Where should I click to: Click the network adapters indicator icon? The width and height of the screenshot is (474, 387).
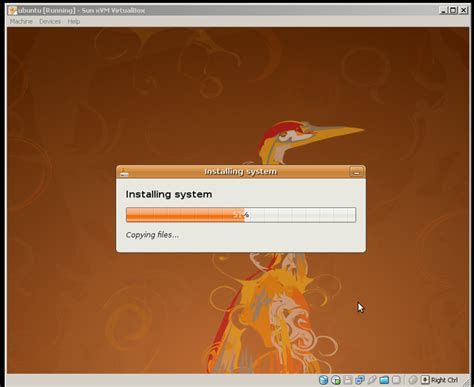coord(360,380)
